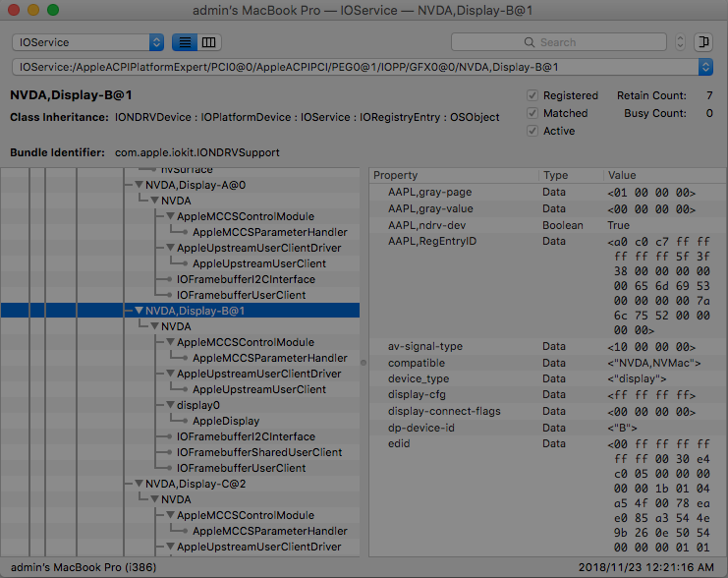Select the edid property row
728x578 pixels.
pyautogui.click(x=548, y=495)
